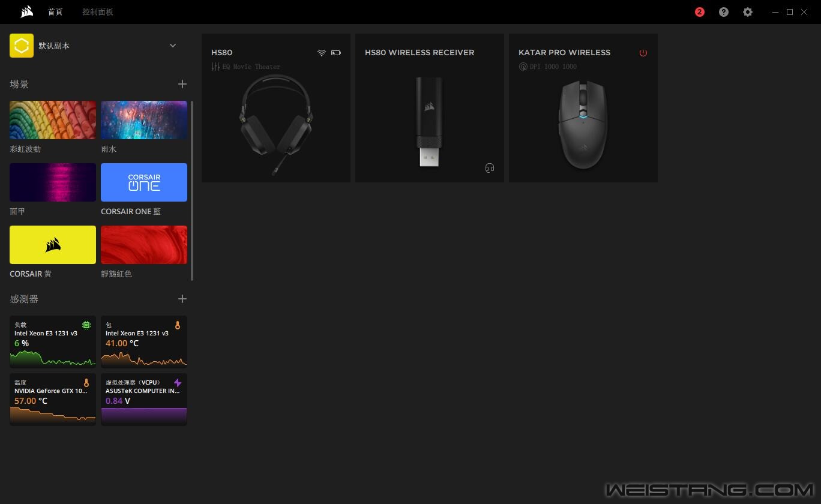This screenshot has width=821, height=504.
Task: Open the settings gear icon
Action: point(748,12)
